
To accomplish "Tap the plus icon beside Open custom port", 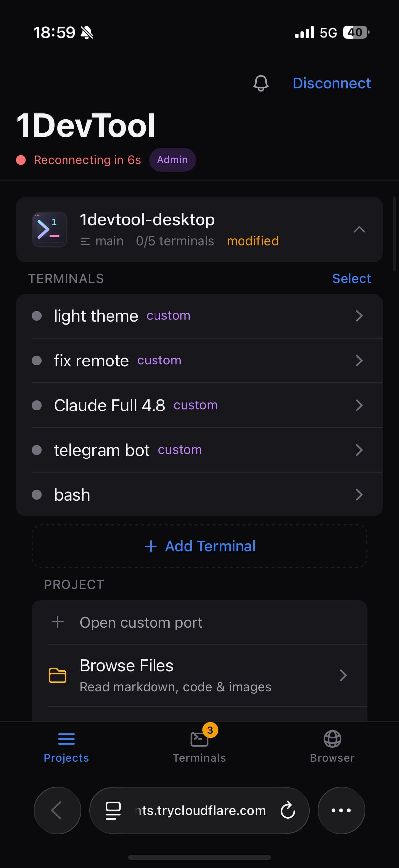I will pos(58,622).
